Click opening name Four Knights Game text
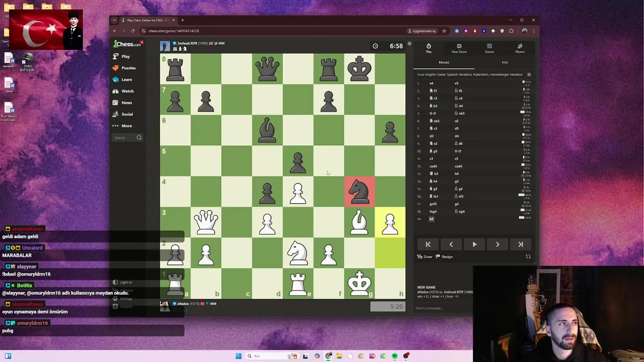Screen dimensions: 644x362 click(470, 74)
